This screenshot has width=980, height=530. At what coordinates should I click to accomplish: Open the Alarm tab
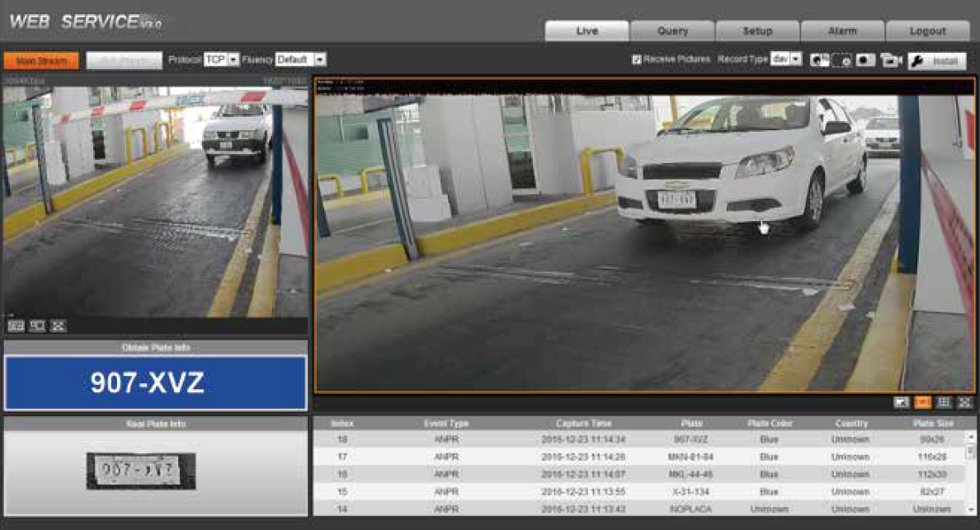click(842, 30)
